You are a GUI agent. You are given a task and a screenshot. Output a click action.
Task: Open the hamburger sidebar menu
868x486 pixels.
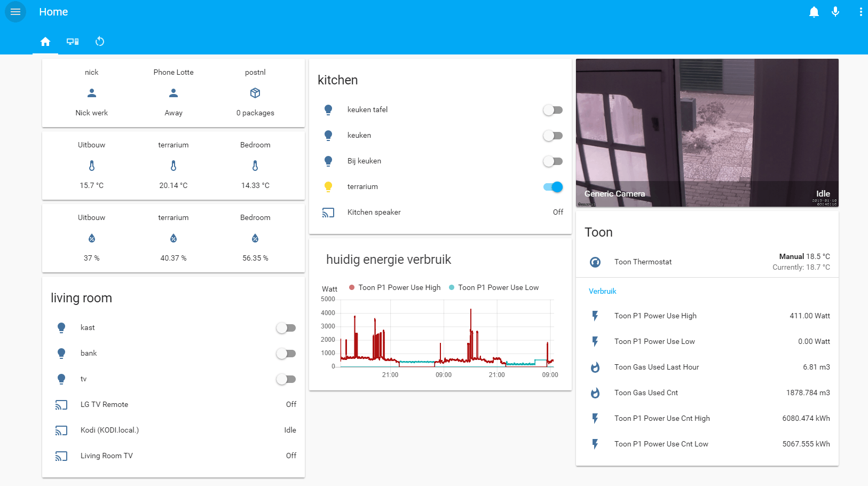point(15,12)
